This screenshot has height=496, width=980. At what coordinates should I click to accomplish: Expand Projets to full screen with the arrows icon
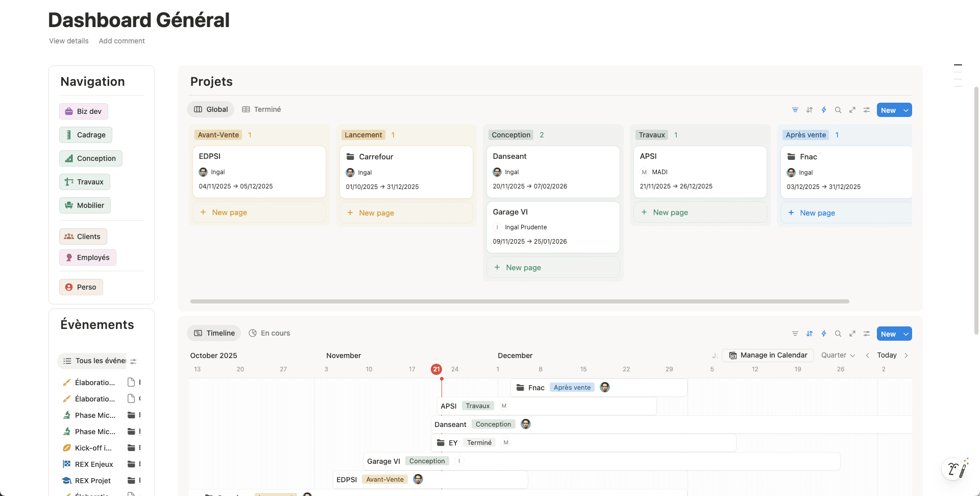(852, 109)
